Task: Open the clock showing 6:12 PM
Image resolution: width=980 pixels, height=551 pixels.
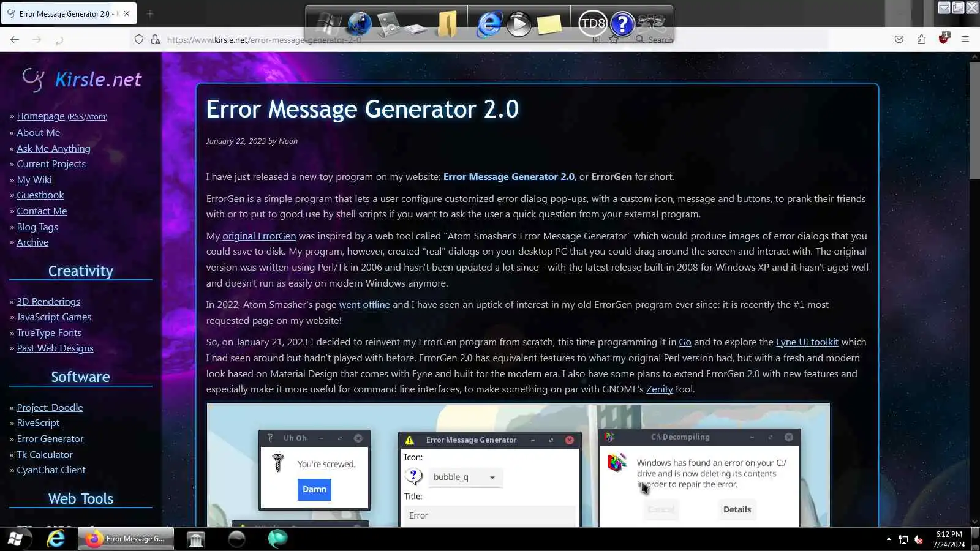Action: click(949, 539)
